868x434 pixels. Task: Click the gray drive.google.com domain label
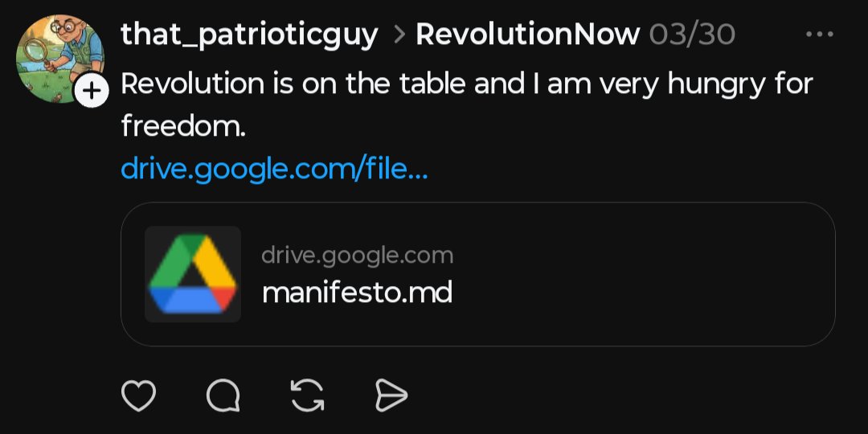(x=358, y=256)
